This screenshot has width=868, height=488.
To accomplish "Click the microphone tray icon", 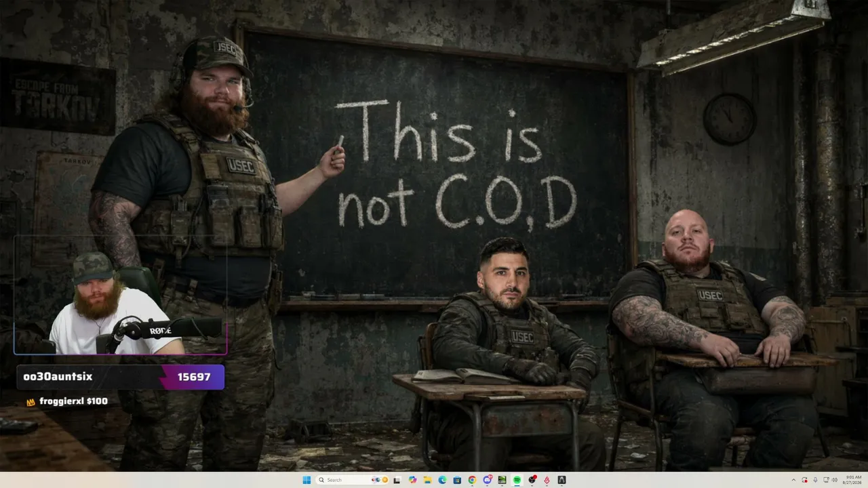I will (x=815, y=480).
